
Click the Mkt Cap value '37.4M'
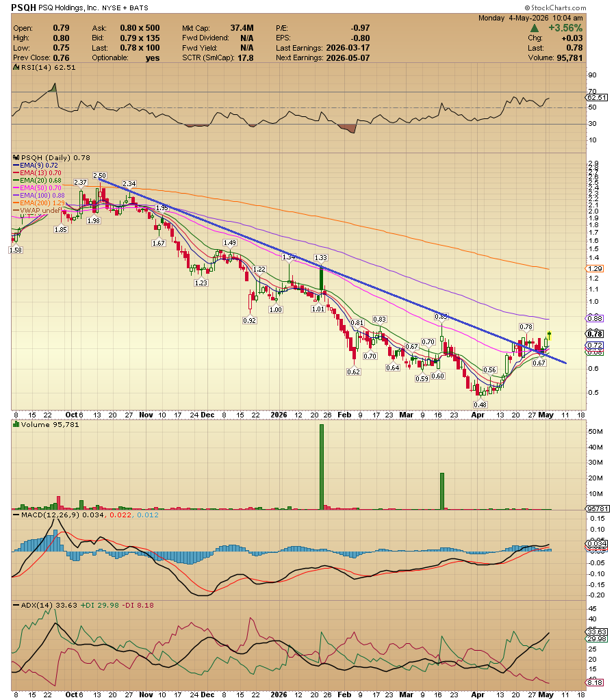242,28
